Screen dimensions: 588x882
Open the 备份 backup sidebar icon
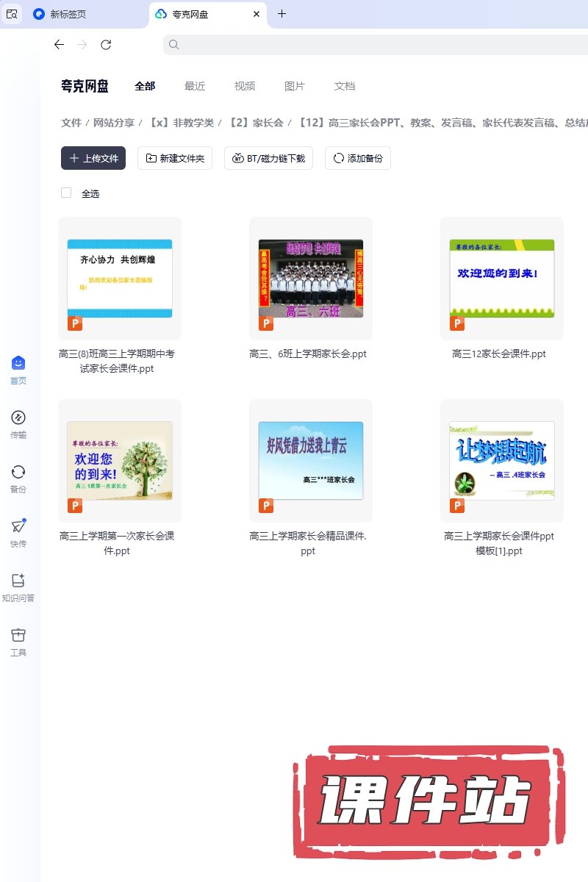18,472
